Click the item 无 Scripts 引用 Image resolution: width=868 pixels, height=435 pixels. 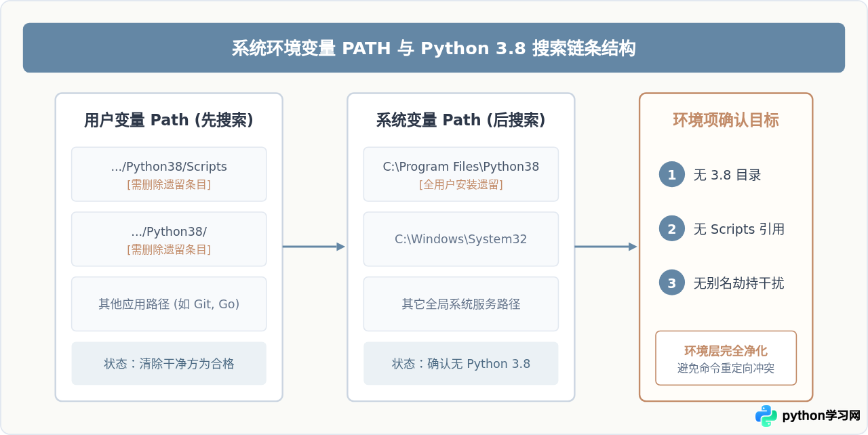(738, 229)
